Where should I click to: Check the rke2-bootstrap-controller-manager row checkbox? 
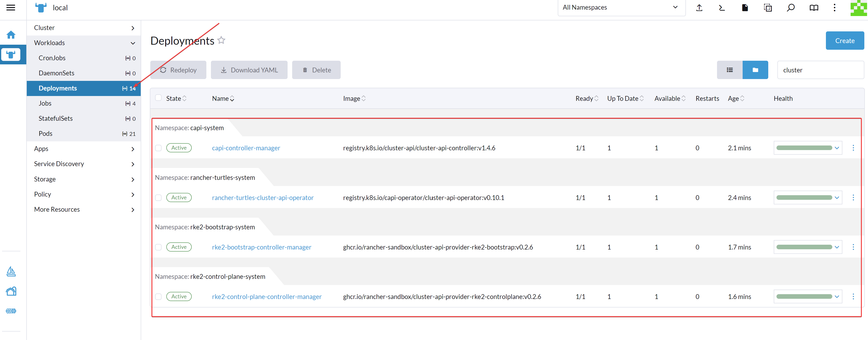[x=158, y=247]
